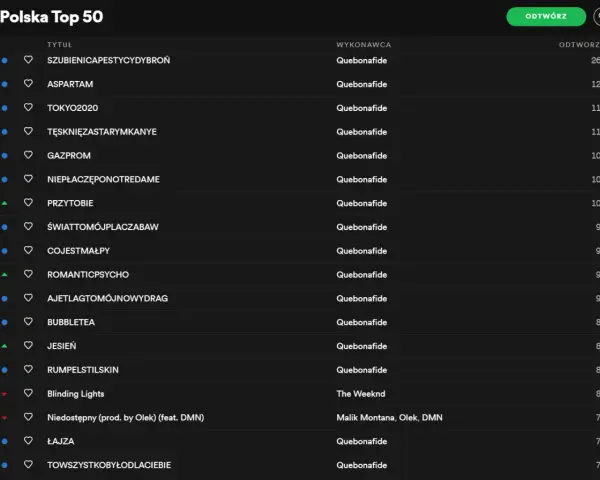Click heart icon beside TOWSZYSTKOBYŁODLACIEBIE

coord(28,464)
